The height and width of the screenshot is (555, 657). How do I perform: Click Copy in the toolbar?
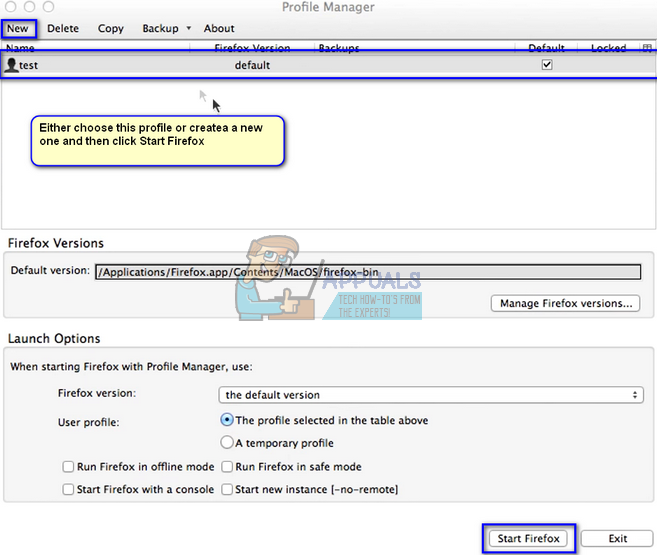111,28
